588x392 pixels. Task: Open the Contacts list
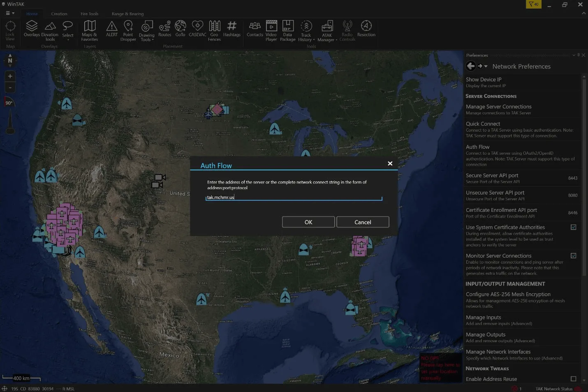coord(255,29)
